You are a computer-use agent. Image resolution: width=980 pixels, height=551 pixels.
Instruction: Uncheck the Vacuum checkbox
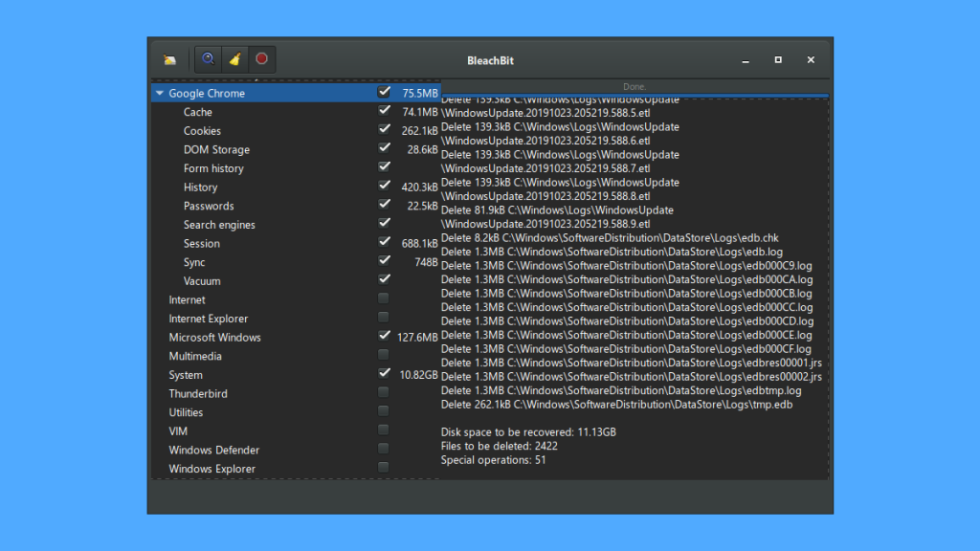point(384,280)
